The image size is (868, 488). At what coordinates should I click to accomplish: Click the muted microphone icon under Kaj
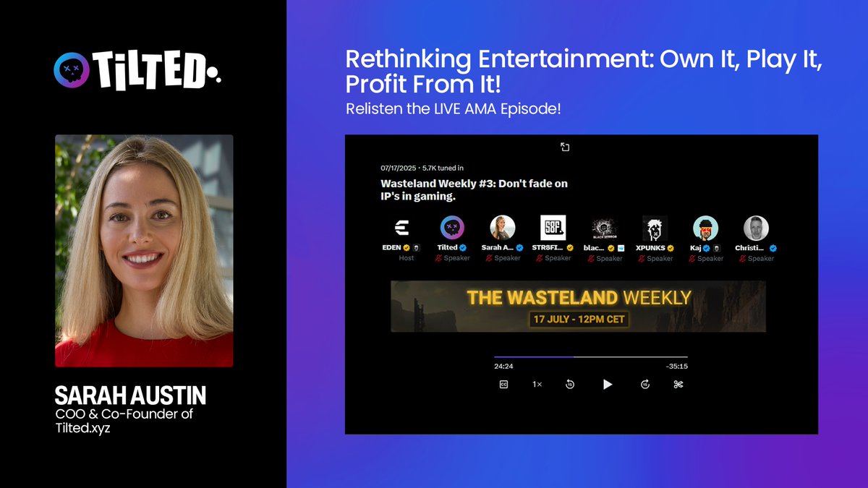[692, 258]
